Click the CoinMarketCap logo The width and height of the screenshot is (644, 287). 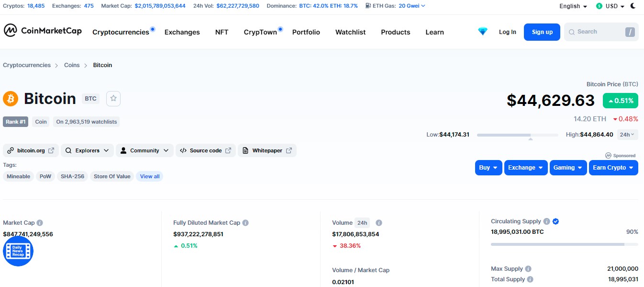43,31
